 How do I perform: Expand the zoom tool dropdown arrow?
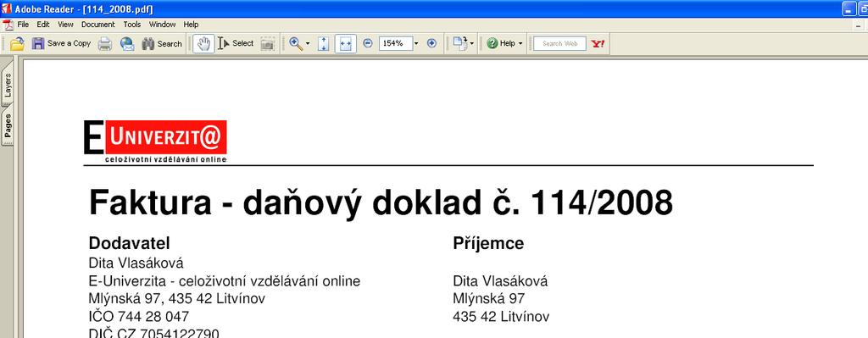coord(308,44)
